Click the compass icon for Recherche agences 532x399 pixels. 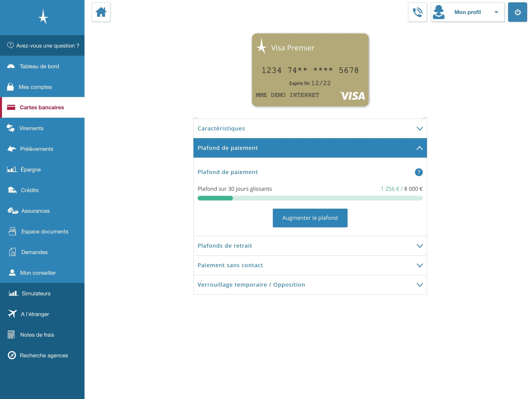click(12, 355)
